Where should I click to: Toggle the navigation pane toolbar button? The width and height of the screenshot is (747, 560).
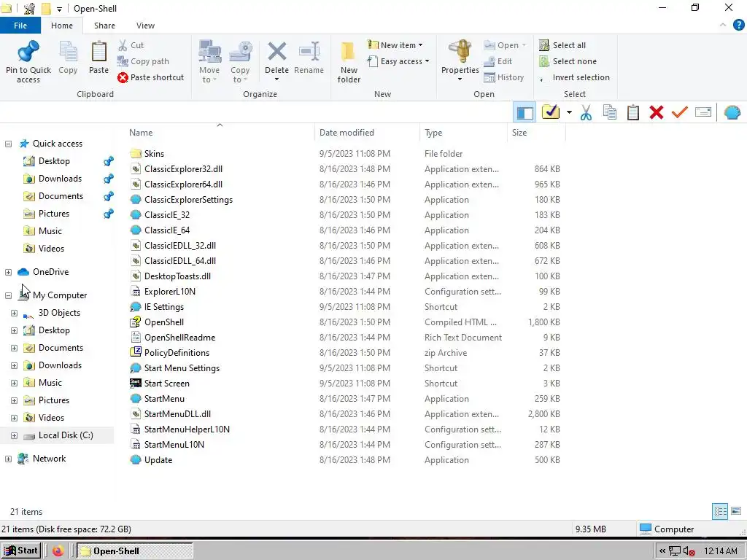pos(525,113)
